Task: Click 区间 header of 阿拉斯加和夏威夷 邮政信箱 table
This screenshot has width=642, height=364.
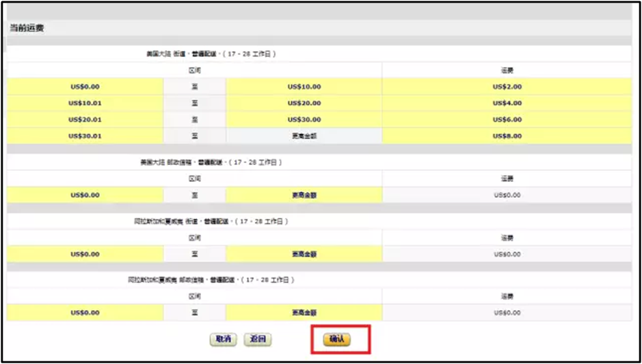Action: pos(194,296)
